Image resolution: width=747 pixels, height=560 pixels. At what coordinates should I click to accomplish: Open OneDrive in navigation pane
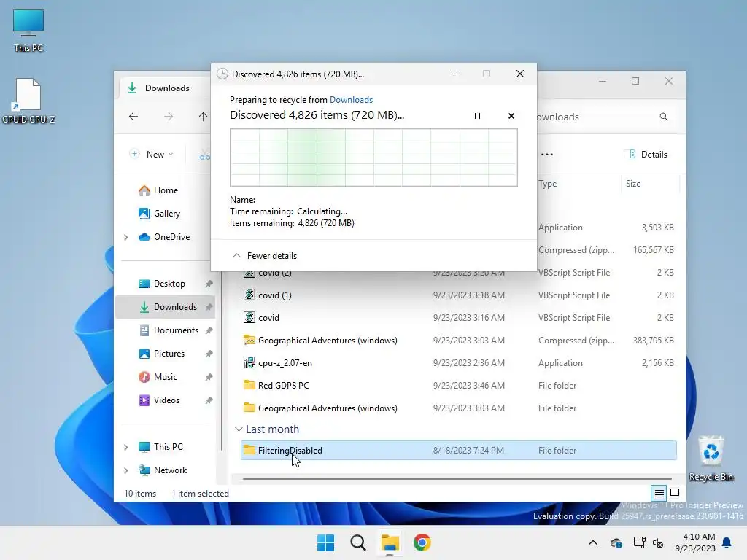point(171,237)
